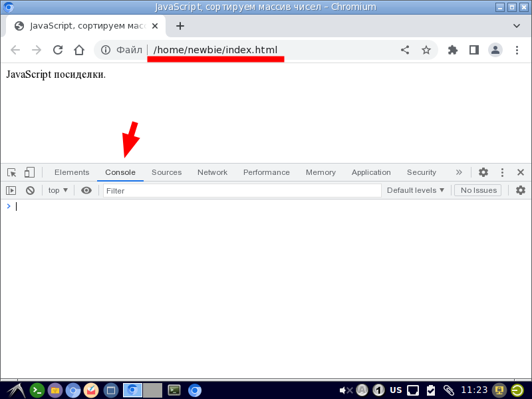Open the purple file manager taskbar icon
The width and height of the screenshot is (532, 399).
pyautogui.click(x=55, y=390)
